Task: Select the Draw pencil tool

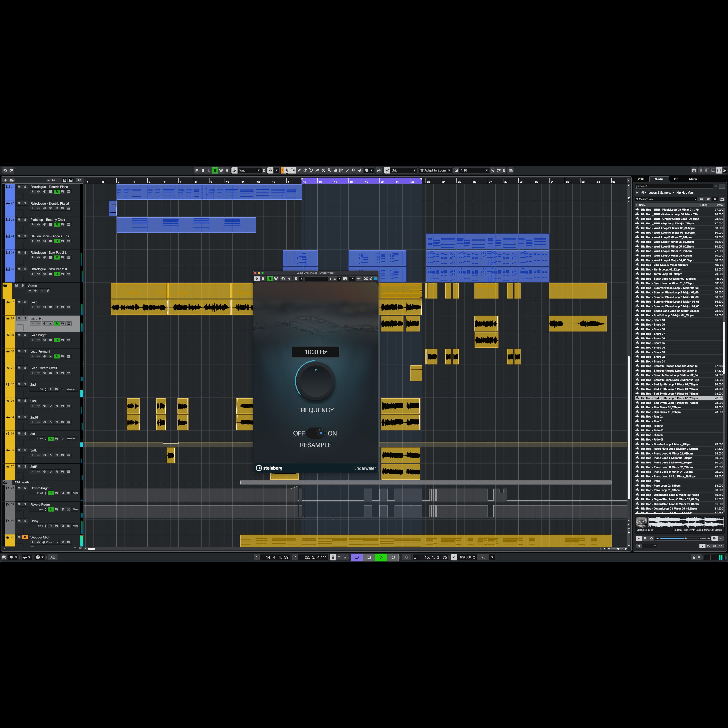Action: (x=299, y=170)
